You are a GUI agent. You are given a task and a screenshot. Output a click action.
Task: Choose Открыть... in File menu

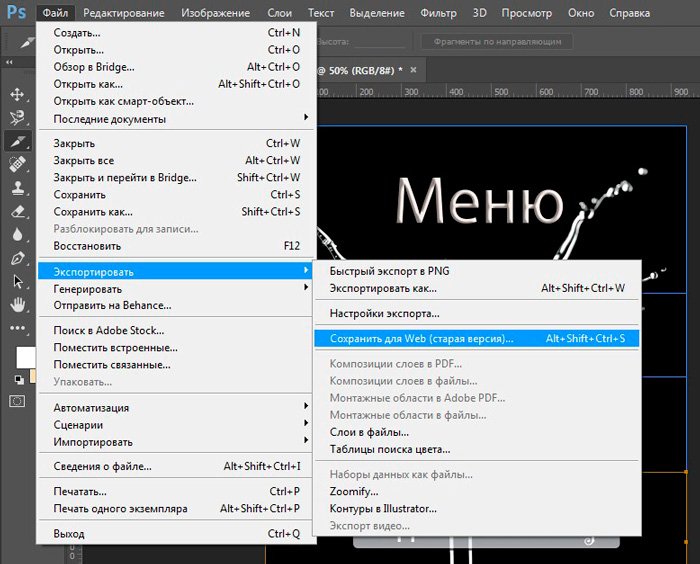(177, 50)
